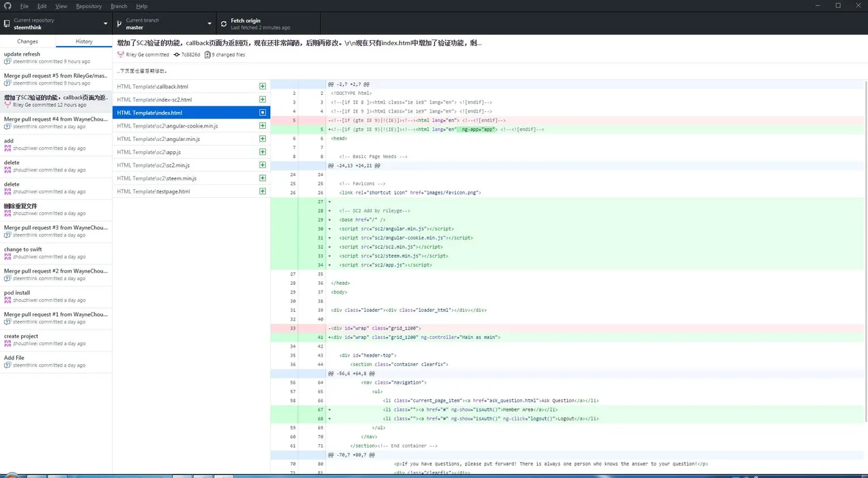This screenshot has height=478, width=868.
Task: Switch to the Changes tab
Action: (28, 41)
